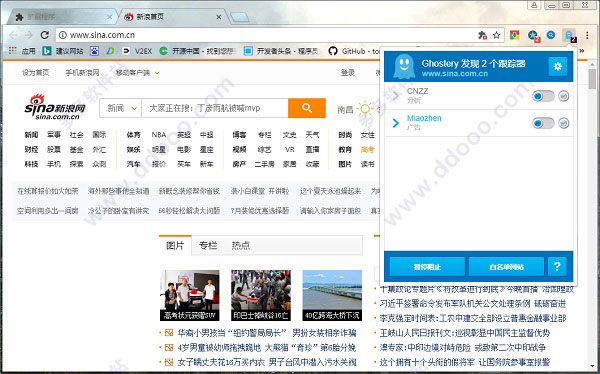Open the V2EX bookmark

coord(137,51)
